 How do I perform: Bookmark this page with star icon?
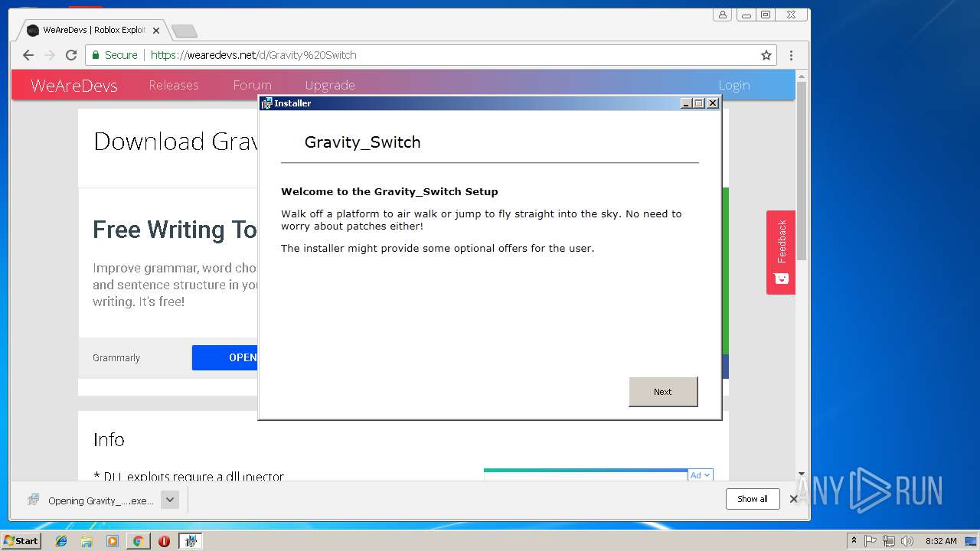[x=766, y=55]
